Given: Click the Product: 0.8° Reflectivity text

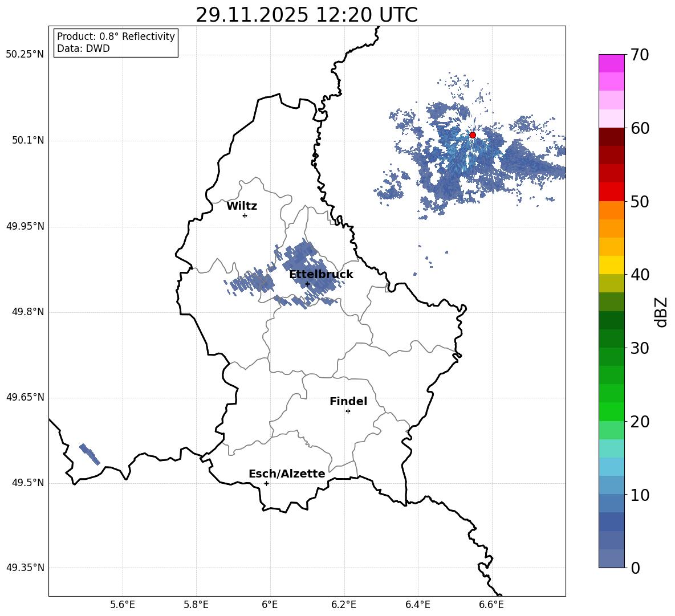Looking at the screenshot, I should coord(116,36).
